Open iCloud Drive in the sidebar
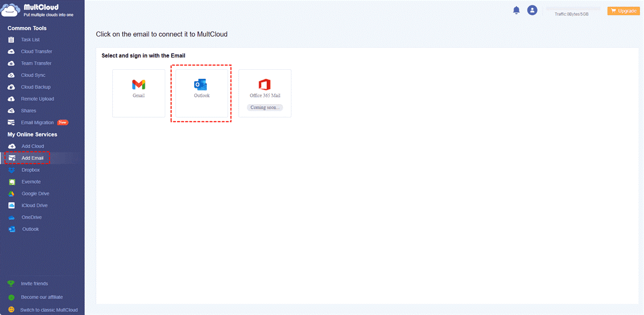Viewport: 644px width, 315px height. [34, 206]
